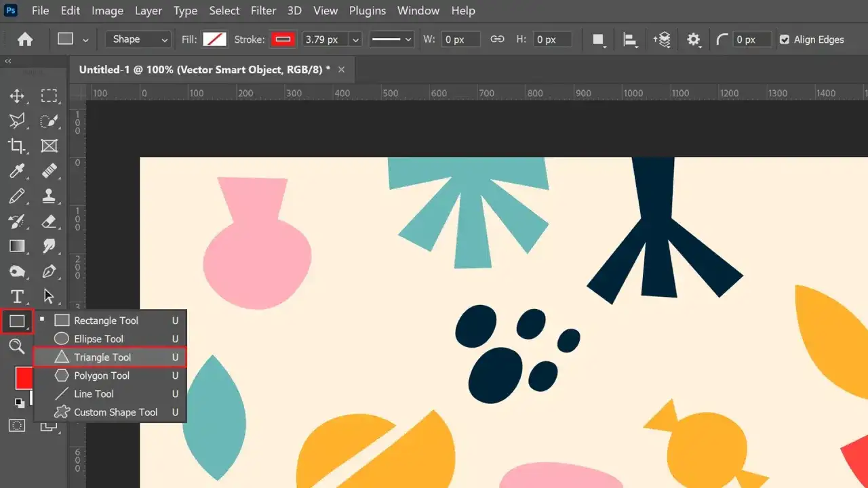The width and height of the screenshot is (868, 488).
Task: Open the gear settings in options bar
Action: (x=693, y=39)
